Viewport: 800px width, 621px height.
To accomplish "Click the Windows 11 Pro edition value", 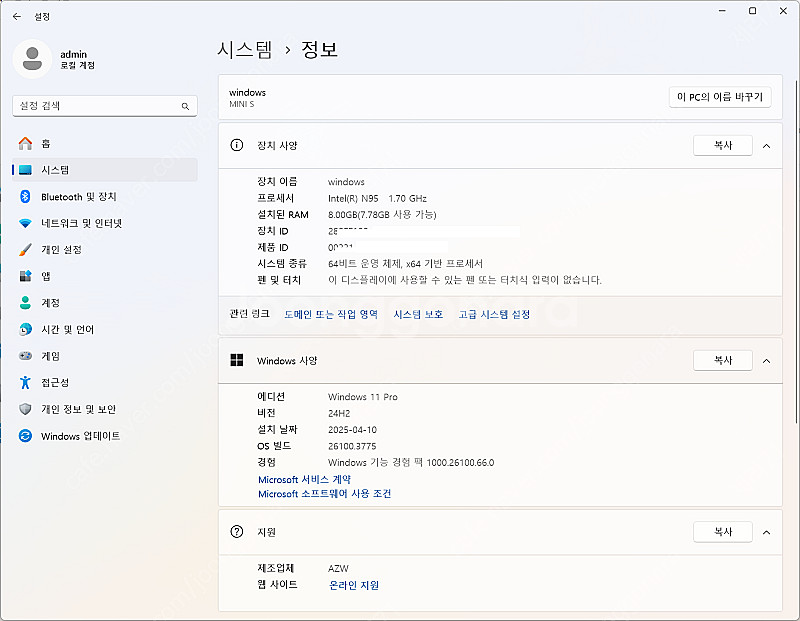I will (x=363, y=396).
